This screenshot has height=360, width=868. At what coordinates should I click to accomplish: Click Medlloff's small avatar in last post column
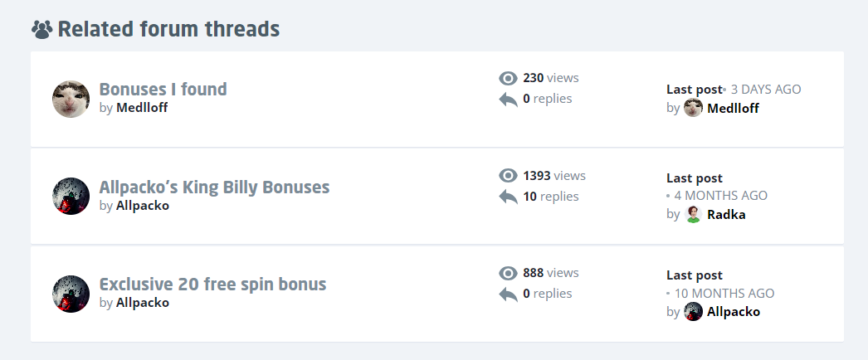[694, 108]
